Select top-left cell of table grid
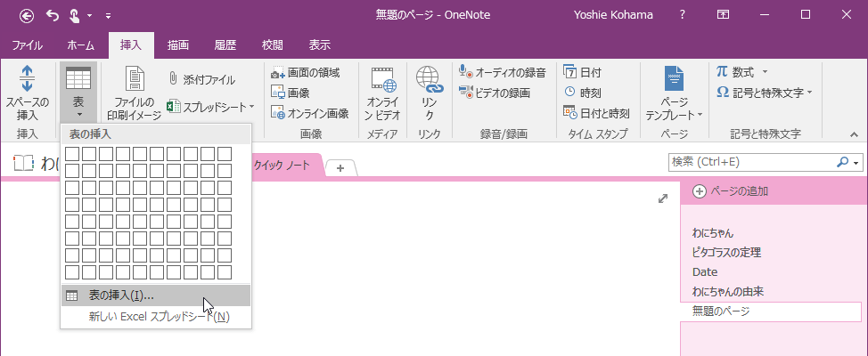 coord(72,154)
